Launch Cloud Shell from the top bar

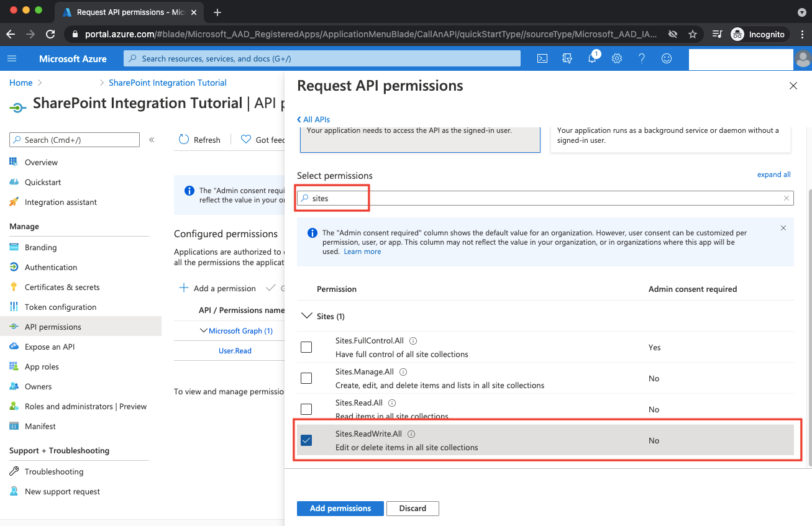542,58
